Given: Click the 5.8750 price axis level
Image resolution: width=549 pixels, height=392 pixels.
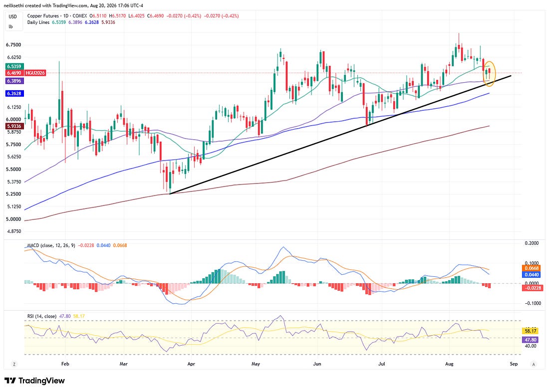Looking at the screenshot, I should point(13,132).
